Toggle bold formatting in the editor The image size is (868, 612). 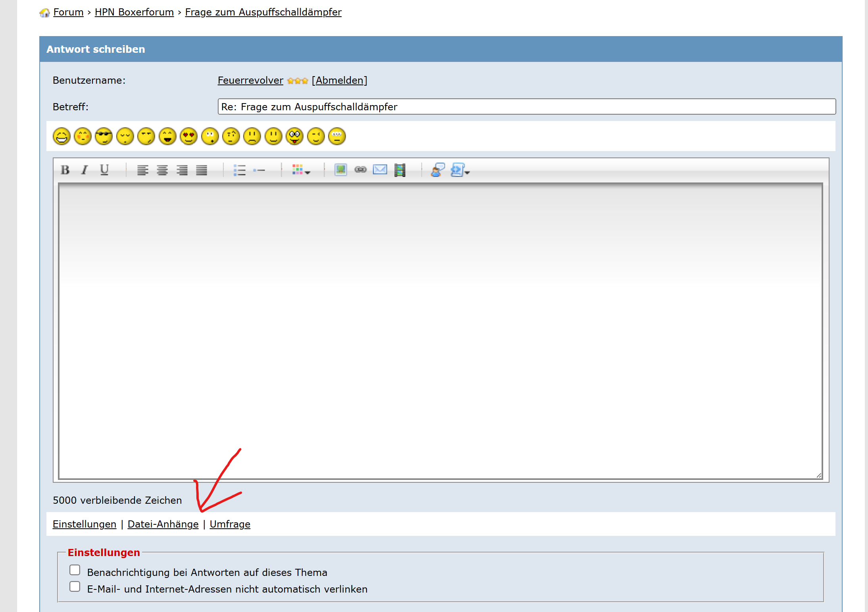click(x=65, y=170)
